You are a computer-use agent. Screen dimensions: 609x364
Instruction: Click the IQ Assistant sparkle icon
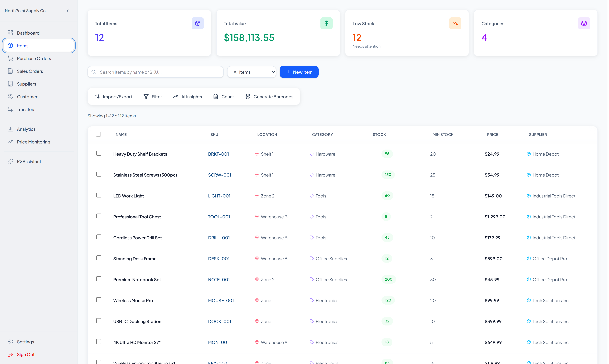coord(10,162)
